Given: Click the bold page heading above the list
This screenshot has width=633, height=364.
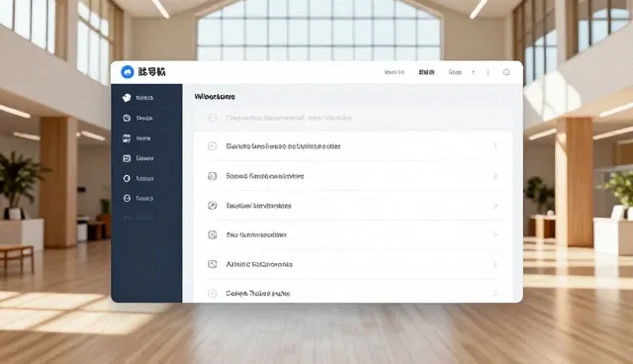Looking at the screenshot, I should pyautogui.click(x=215, y=97).
